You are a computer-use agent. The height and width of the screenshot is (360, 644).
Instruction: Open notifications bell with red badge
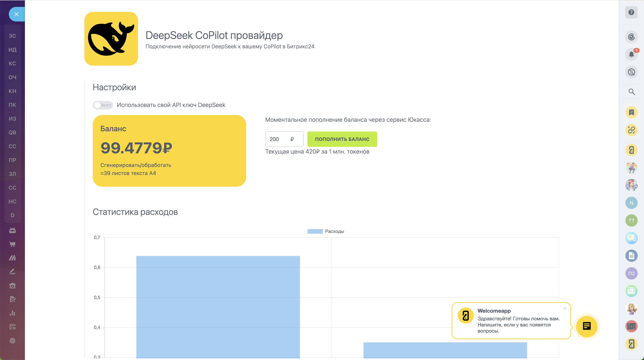(x=631, y=54)
